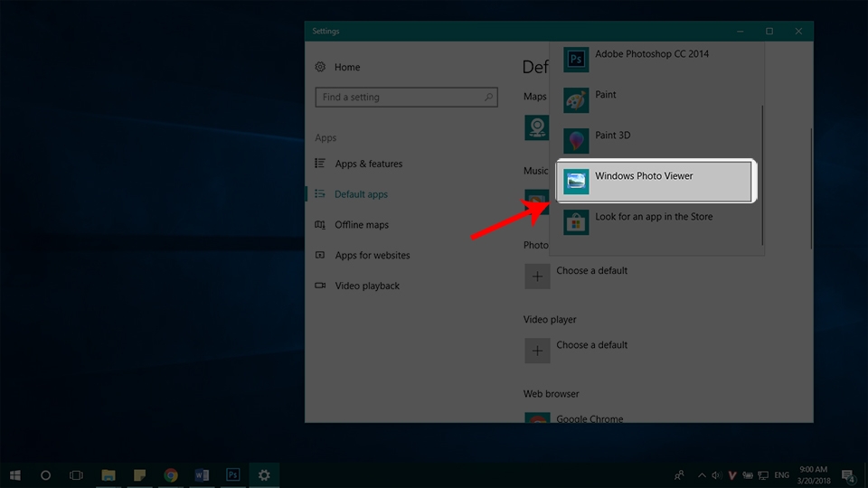Click the Default apps sidebar icon
Screen dimensions: 868x488
[320, 193]
